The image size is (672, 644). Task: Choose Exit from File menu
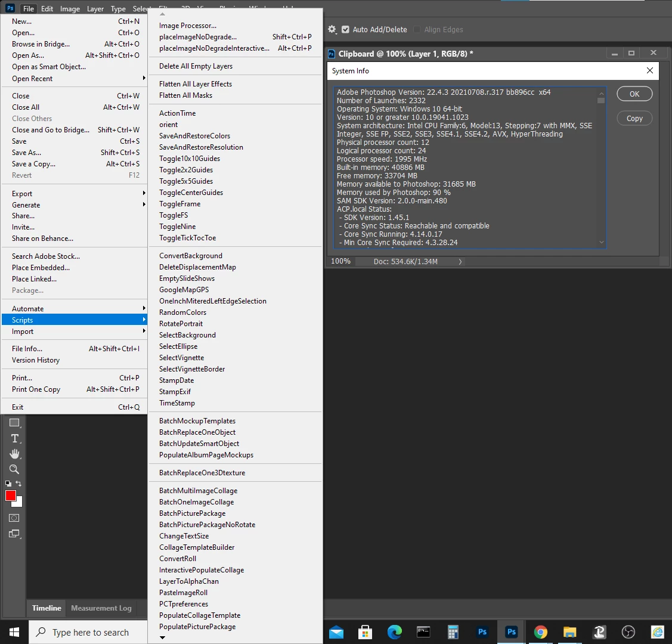point(75,407)
